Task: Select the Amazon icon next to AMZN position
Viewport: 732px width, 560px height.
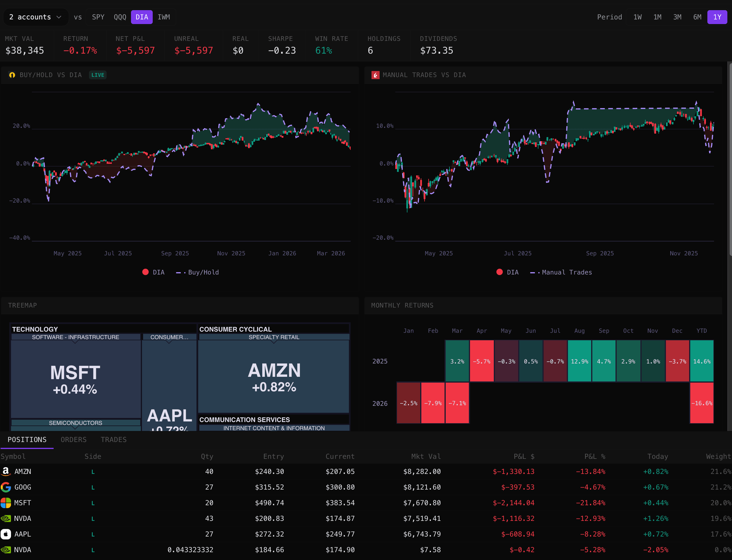Action: coord(6,472)
